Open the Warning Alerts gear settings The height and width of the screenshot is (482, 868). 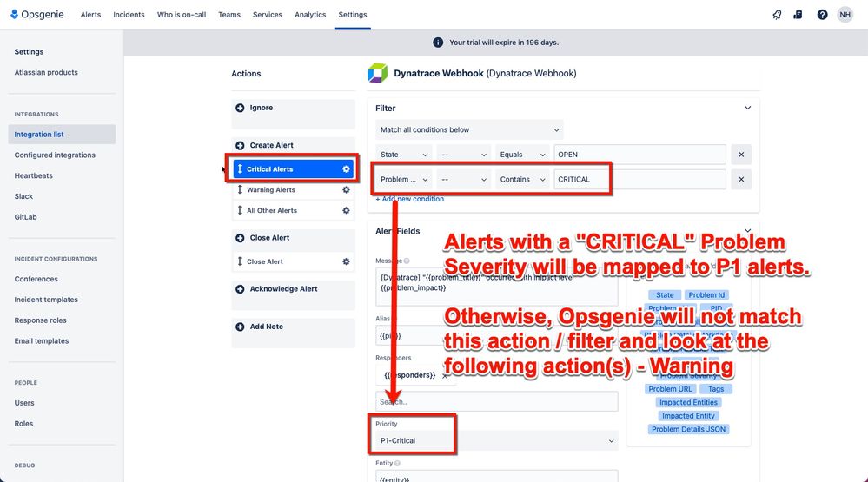pyautogui.click(x=346, y=190)
